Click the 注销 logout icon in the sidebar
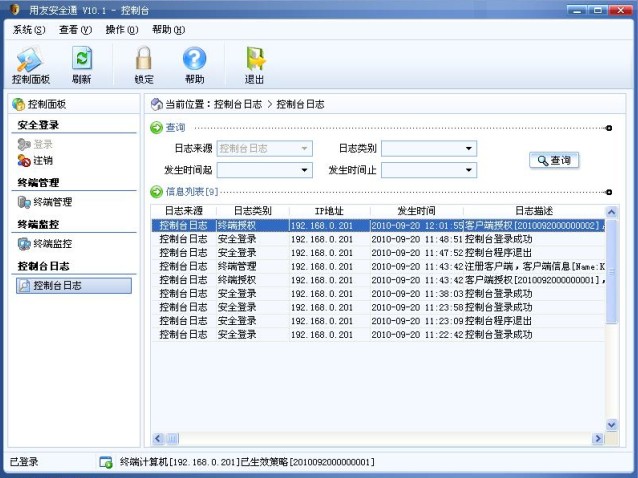The height and width of the screenshot is (478, 638). click(24, 161)
